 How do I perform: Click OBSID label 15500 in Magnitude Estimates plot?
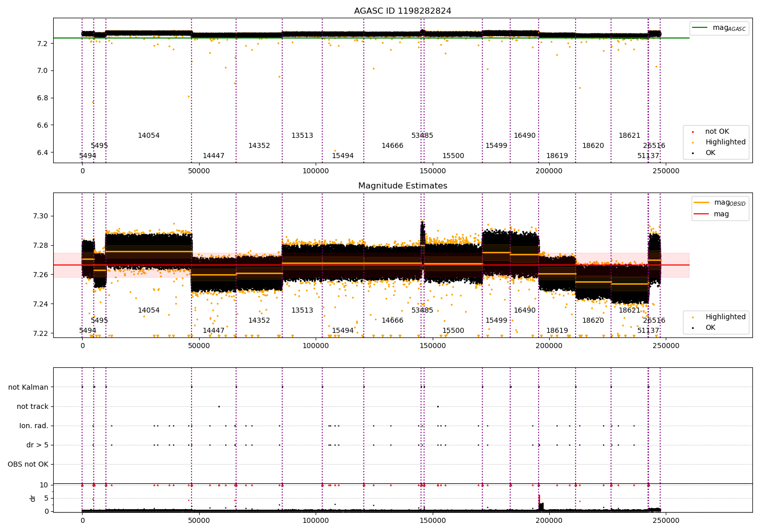(x=453, y=331)
